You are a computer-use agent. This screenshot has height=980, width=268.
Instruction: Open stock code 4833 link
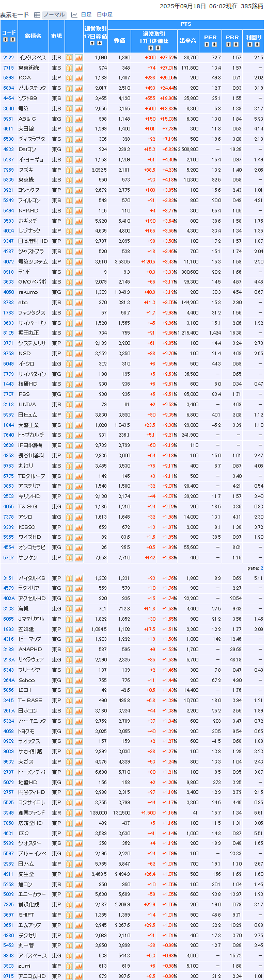tap(8, 150)
